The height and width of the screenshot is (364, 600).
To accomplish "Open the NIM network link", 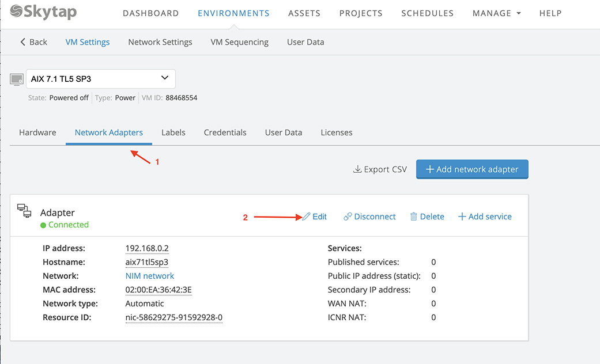I will (x=150, y=276).
